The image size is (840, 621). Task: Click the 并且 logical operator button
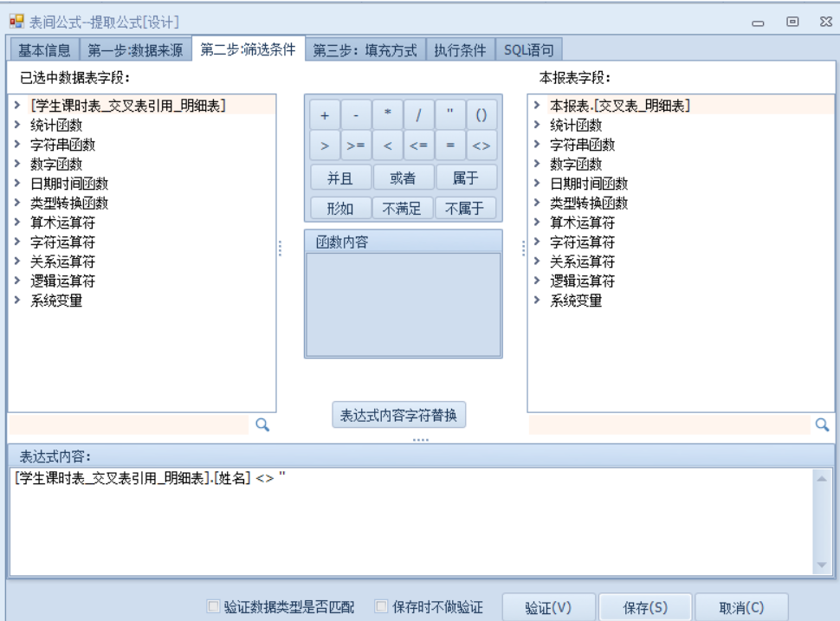coord(339,178)
